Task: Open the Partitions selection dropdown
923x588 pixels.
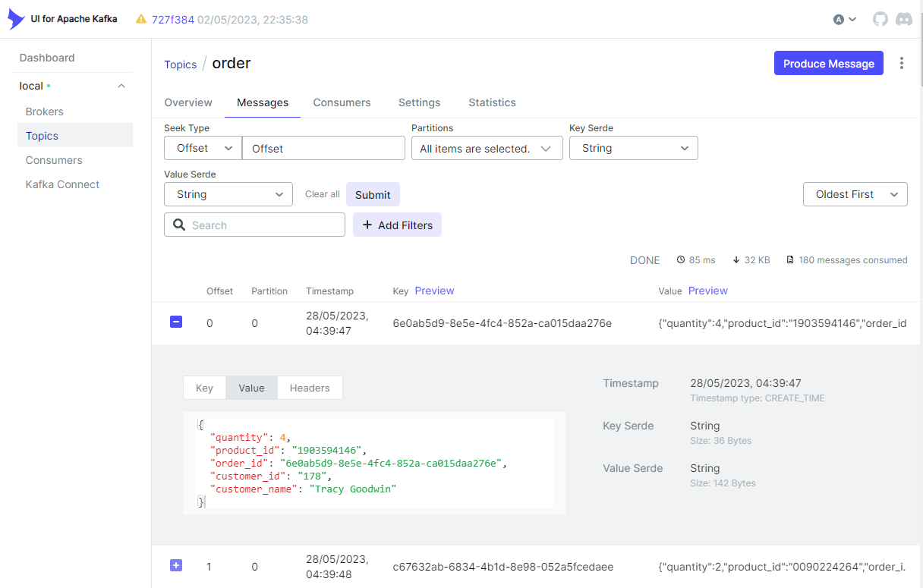Action: coord(487,148)
